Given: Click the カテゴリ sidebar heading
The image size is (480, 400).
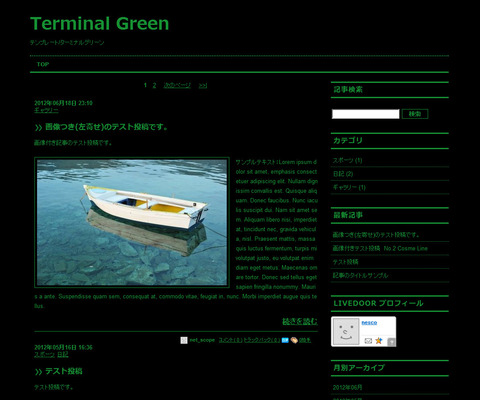Looking at the screenshot, I should [x=348, y=141].
